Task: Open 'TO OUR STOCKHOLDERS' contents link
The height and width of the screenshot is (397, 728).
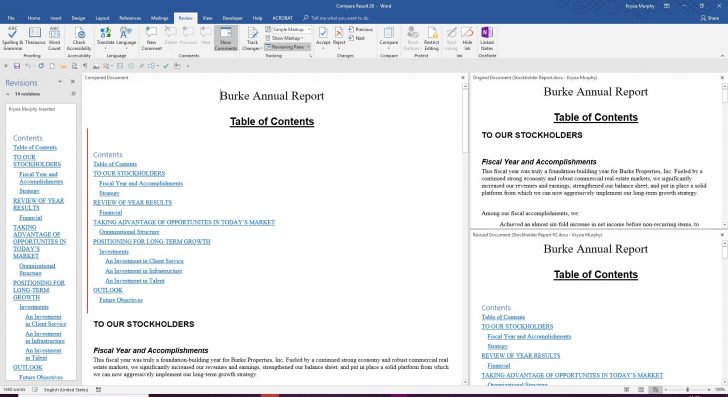Action: point(129,174)
